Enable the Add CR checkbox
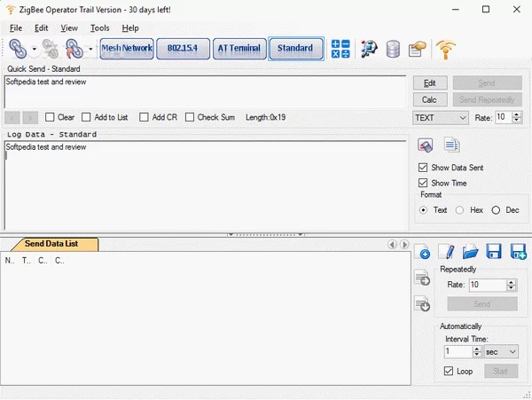This screenshot has width=532, height=400. [145, 117]
